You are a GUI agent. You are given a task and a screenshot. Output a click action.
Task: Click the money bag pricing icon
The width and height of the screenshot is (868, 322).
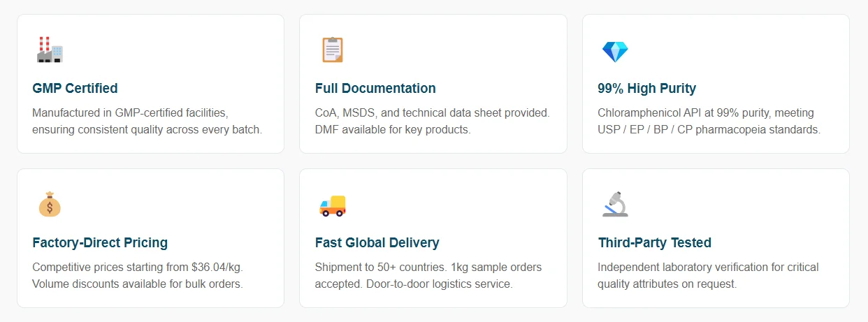pyautogui.click(x=50, y=205)
